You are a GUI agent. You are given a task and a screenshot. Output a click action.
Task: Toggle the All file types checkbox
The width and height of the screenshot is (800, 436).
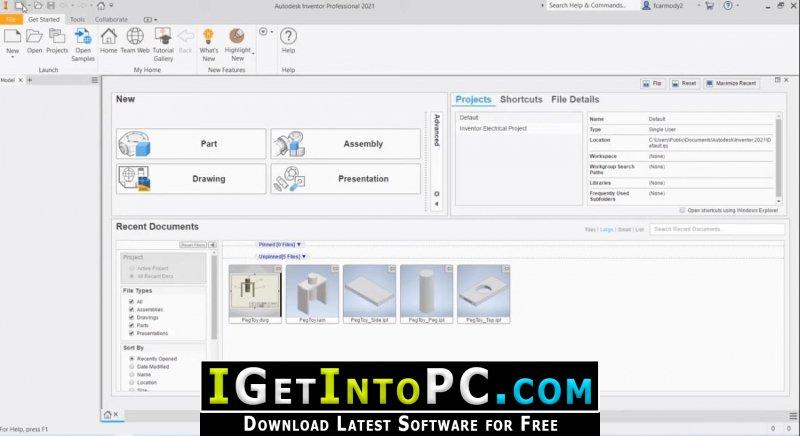click(132, 301)
